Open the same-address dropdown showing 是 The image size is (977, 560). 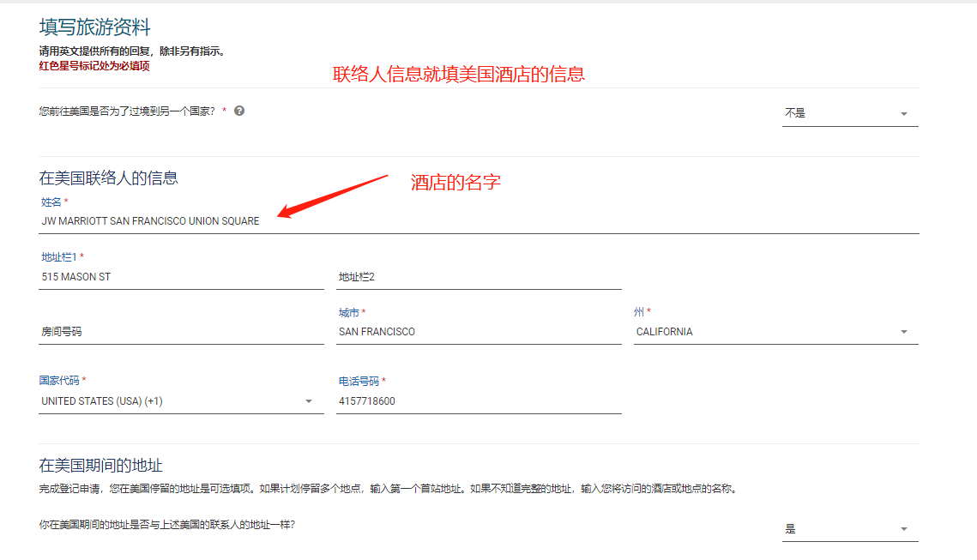pos(850,529)
